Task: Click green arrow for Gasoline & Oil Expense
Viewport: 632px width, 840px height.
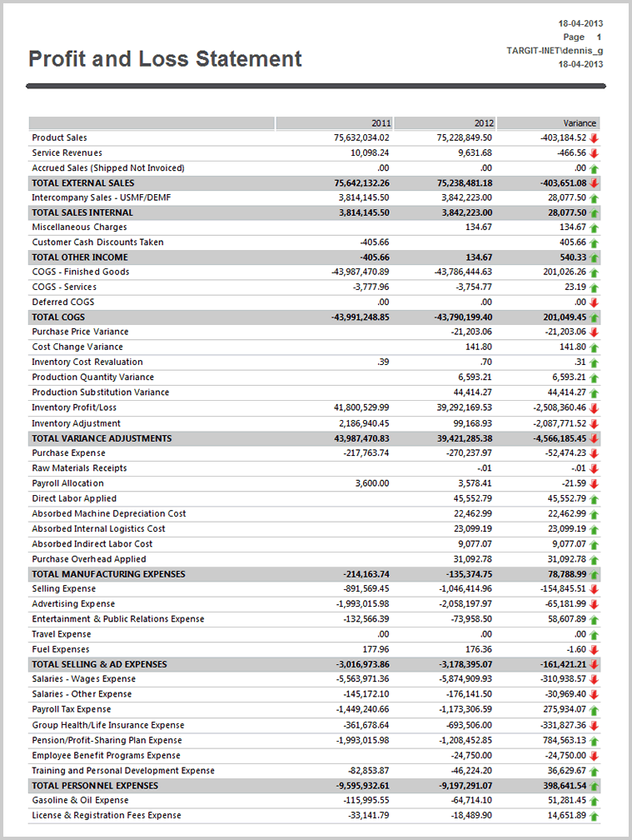Action: [594, 801]
